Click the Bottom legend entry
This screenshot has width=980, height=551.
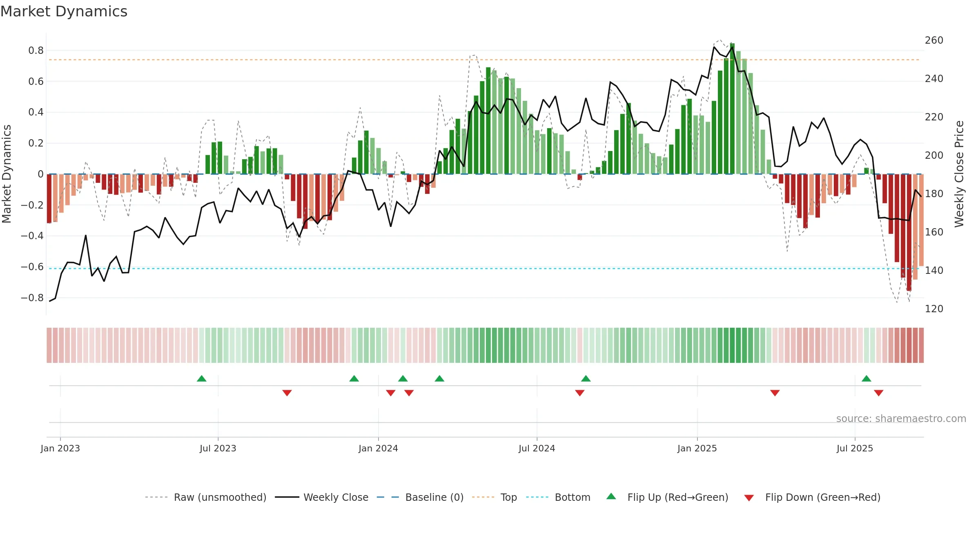[x=558, y=497]
